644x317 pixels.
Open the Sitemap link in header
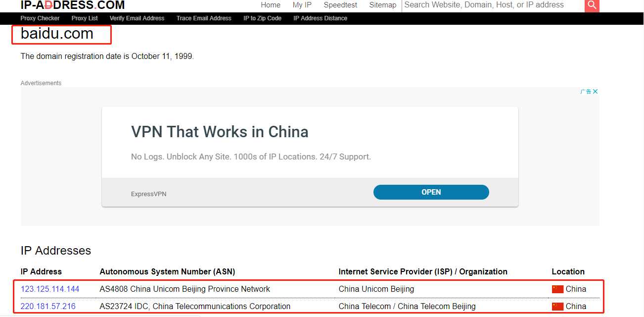click(383, 5)
